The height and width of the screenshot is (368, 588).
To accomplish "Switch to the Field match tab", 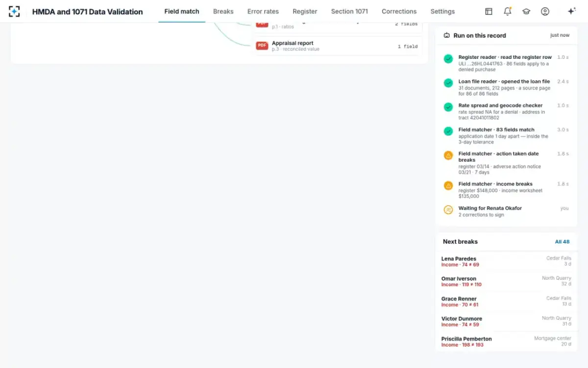I will (x=182, y=11).
